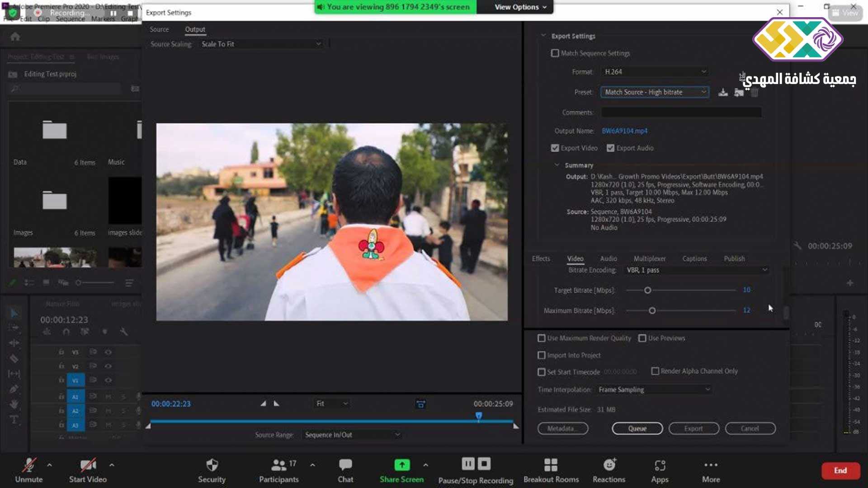Image resolution: width=868 pixels, height=488 pixels.
Task: Click the Comments input field
Action: coord(681,113)
